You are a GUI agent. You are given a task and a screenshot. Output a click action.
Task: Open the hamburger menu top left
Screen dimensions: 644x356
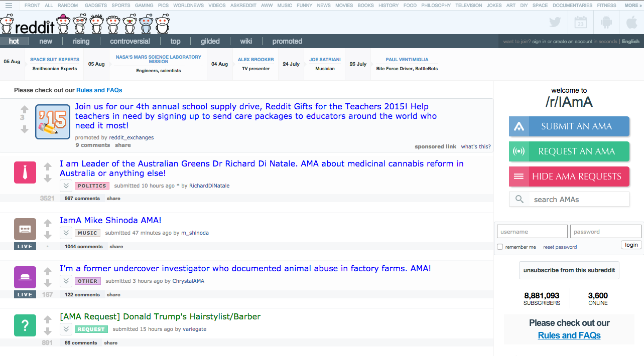(9, 5)
